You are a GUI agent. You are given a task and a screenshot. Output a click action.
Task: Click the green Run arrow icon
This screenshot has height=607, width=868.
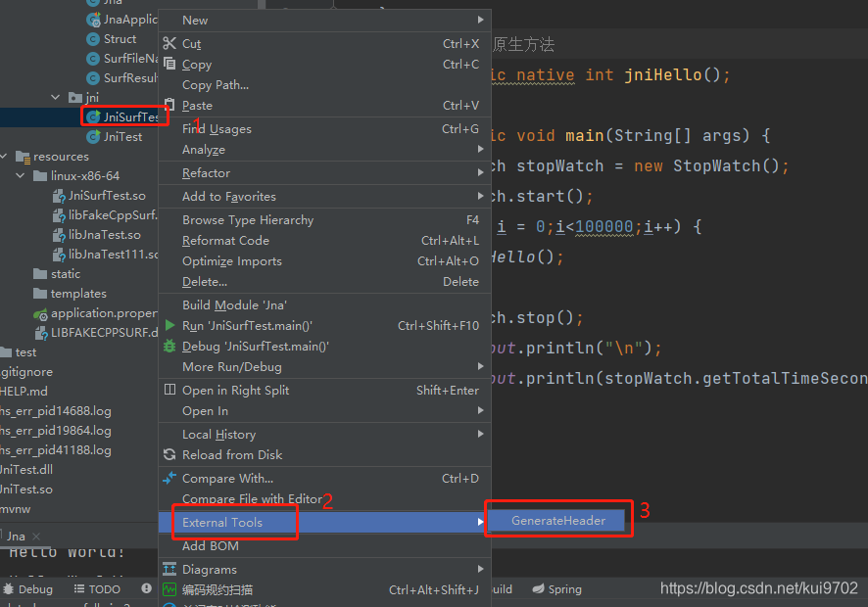pos(169,325)
